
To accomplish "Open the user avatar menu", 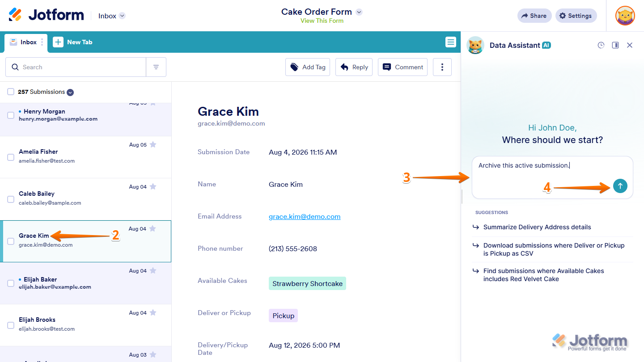I will click(625, 16).
